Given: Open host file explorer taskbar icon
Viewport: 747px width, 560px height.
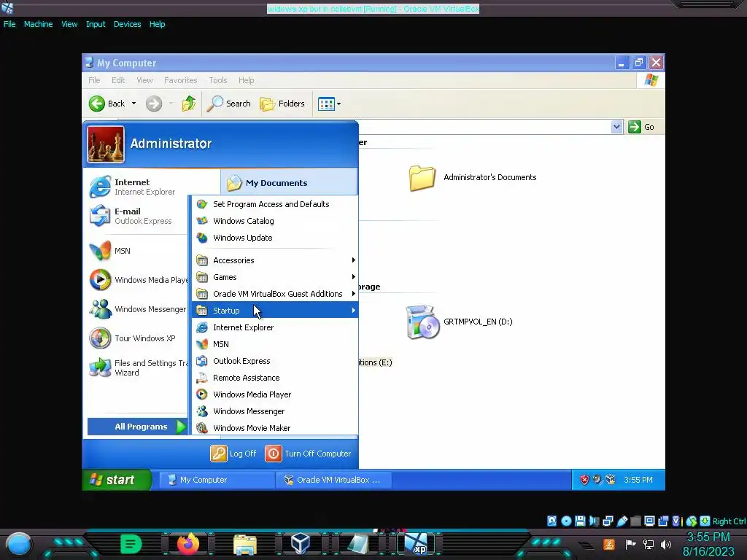Looking at the screenshot, I should (245, 545).
